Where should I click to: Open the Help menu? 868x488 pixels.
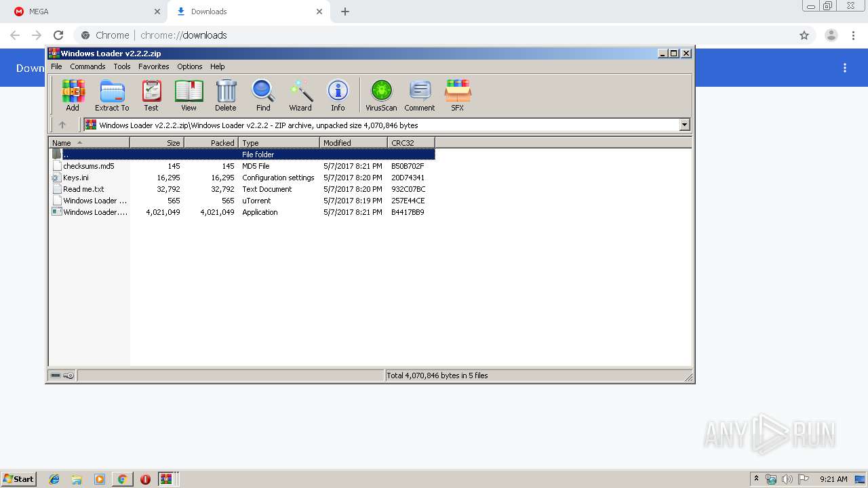(x=217, y=66)
